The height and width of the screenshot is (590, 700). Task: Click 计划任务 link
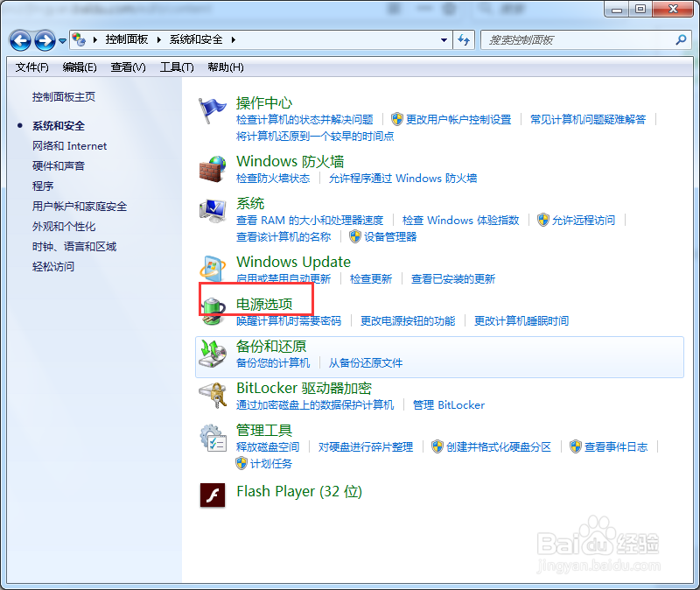[271, 464]
